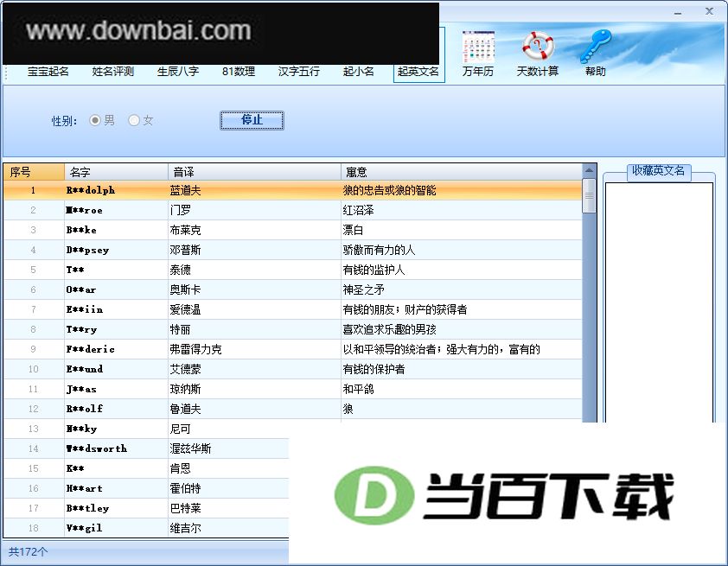This screenshot has height=566, width=728.
Task: Minimize the window
Action: click(x=678, y=12)
